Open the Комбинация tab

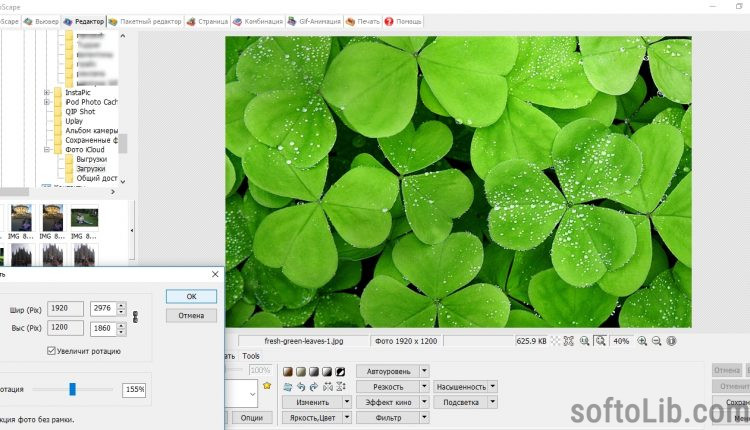[x=258, y=22]
